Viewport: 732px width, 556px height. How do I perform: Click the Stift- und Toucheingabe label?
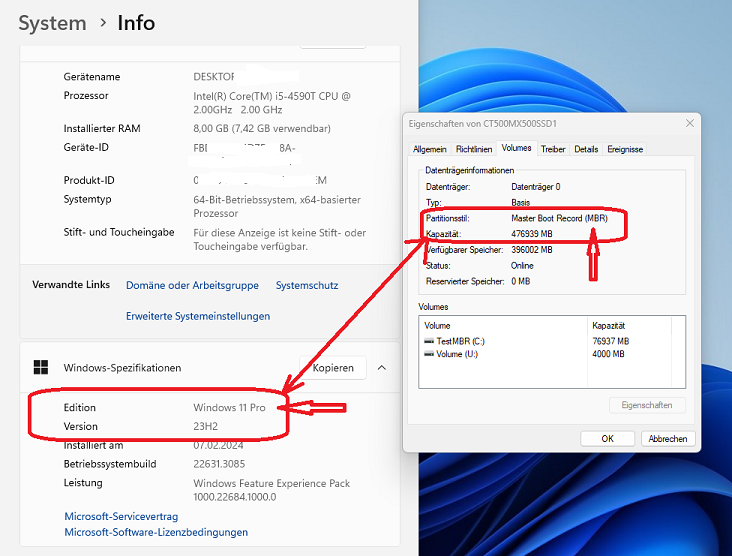coord(119,232)
